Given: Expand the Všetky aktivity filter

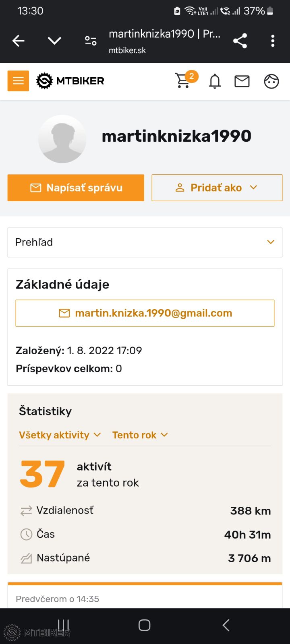Looking at the screenshot, I should (60, 435).
